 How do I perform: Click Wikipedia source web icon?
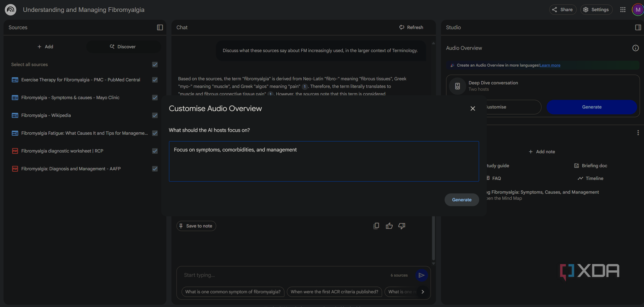[15, 115]
